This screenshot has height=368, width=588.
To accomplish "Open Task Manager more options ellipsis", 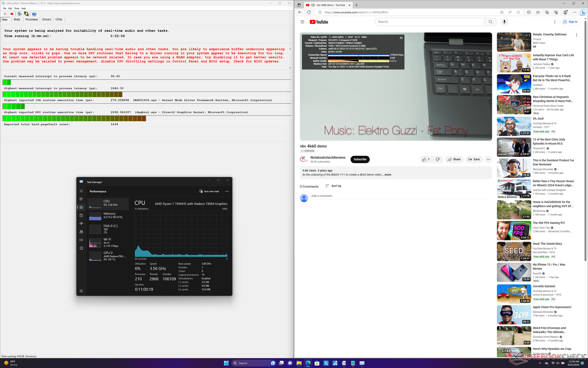I will click(227, 191).
